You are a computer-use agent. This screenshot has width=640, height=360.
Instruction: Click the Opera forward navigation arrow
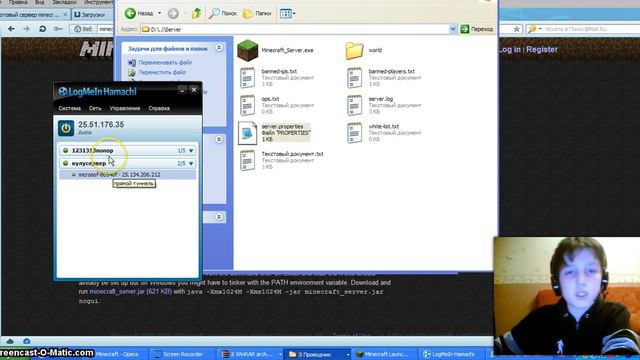tap(27, 29)
